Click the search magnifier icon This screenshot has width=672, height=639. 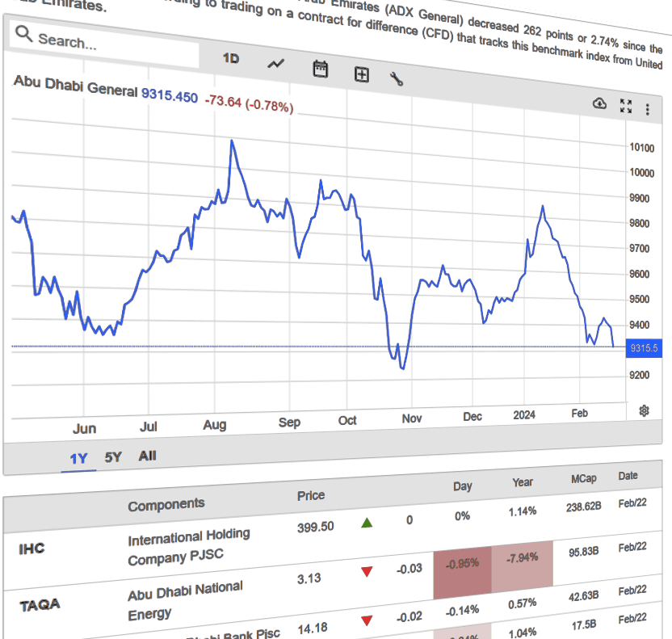click(x=23, y=33)
